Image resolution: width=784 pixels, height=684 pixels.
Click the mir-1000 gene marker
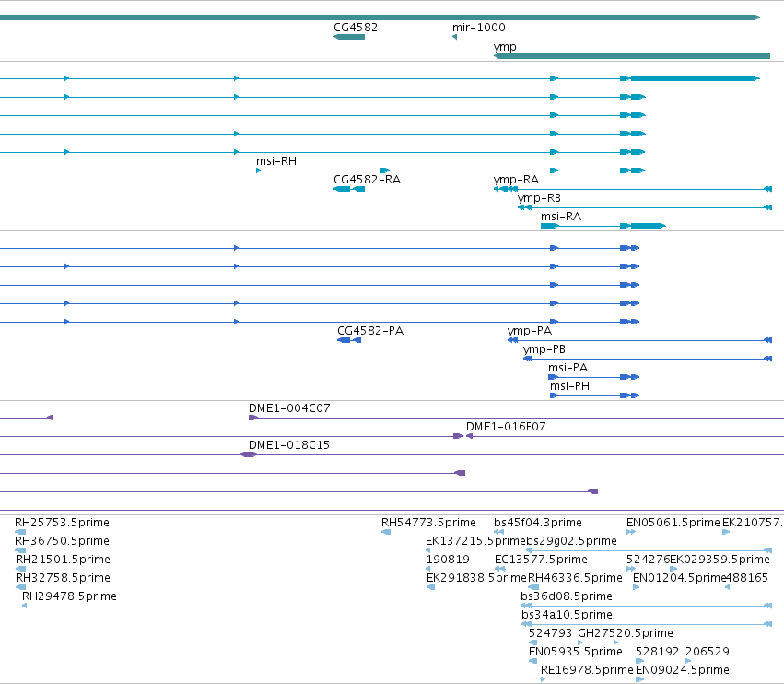tap(454, 37)
